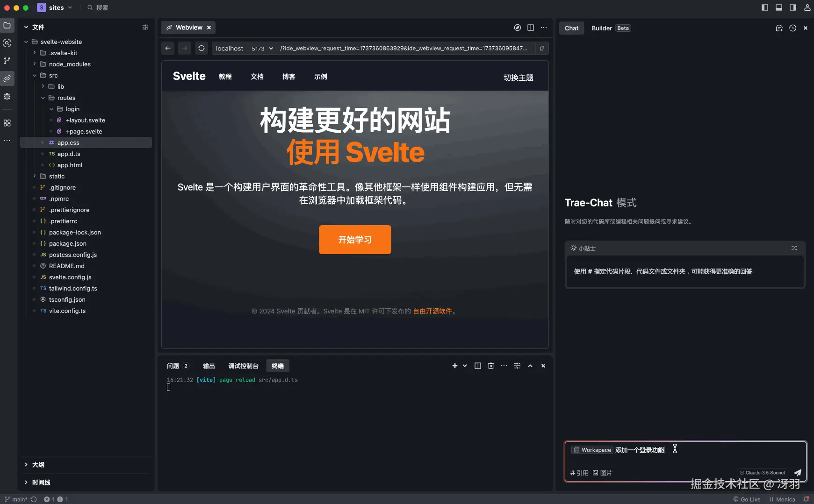Switch to the Builder Beta tab
Screen dimensions: 814x504
click(x=611, y=28)
